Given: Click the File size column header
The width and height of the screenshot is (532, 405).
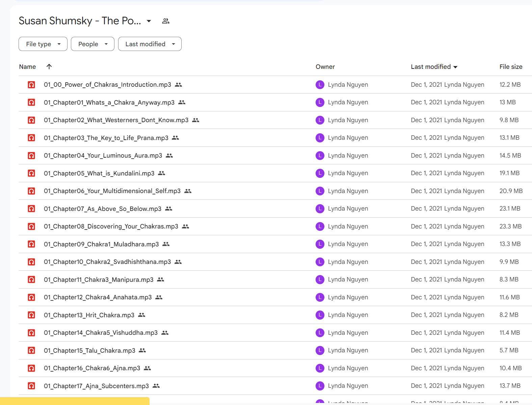Looking at the screenshot, I should pos(511,67).
